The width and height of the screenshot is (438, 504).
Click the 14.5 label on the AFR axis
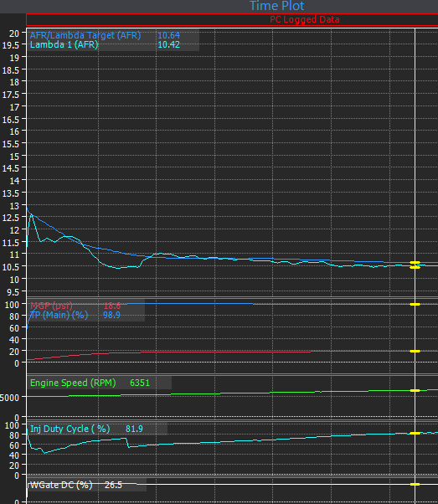(11, 168)
